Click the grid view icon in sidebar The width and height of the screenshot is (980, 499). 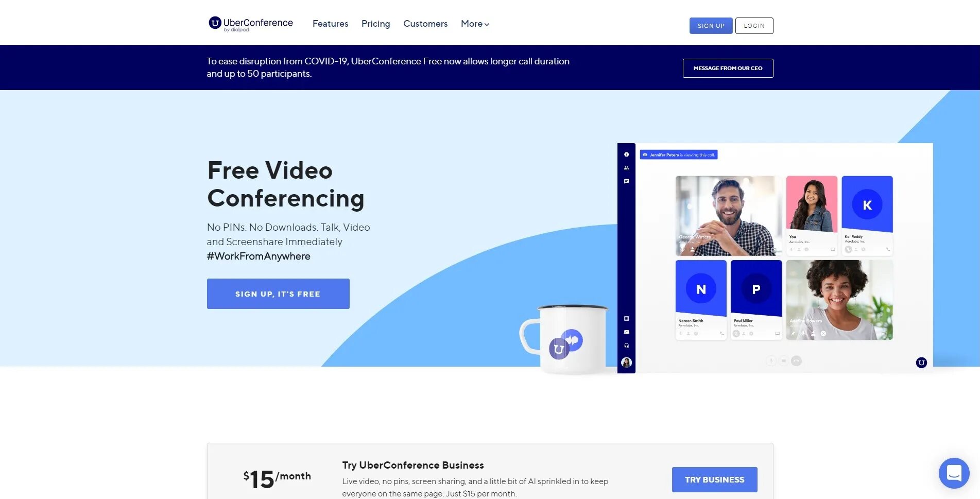click(x=626, y=319)
